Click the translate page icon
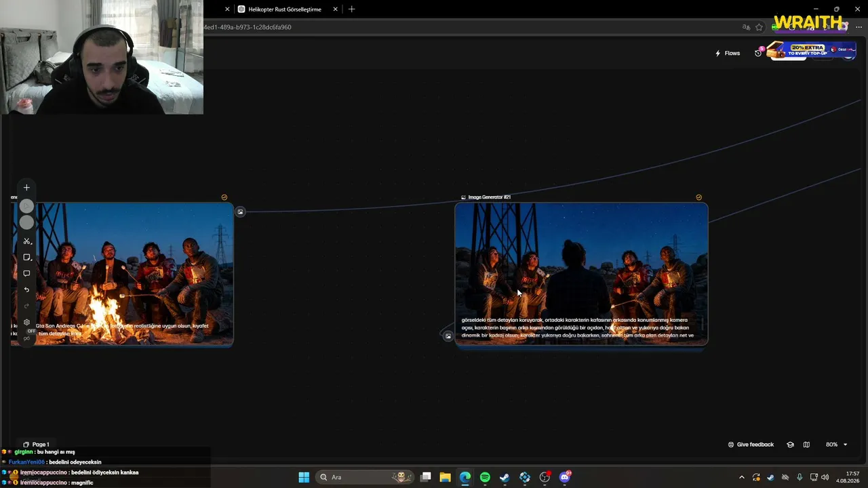 [x=746, y=27]
